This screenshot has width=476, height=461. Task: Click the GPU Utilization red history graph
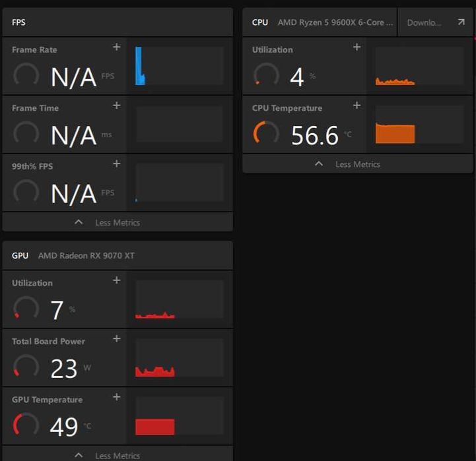(180, 299)
